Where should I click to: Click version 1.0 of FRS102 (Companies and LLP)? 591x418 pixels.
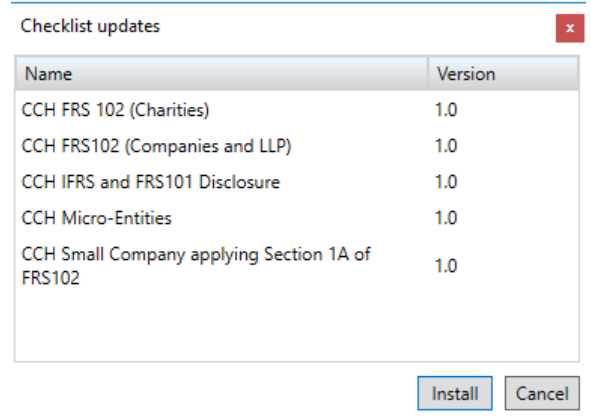point(446,146)
